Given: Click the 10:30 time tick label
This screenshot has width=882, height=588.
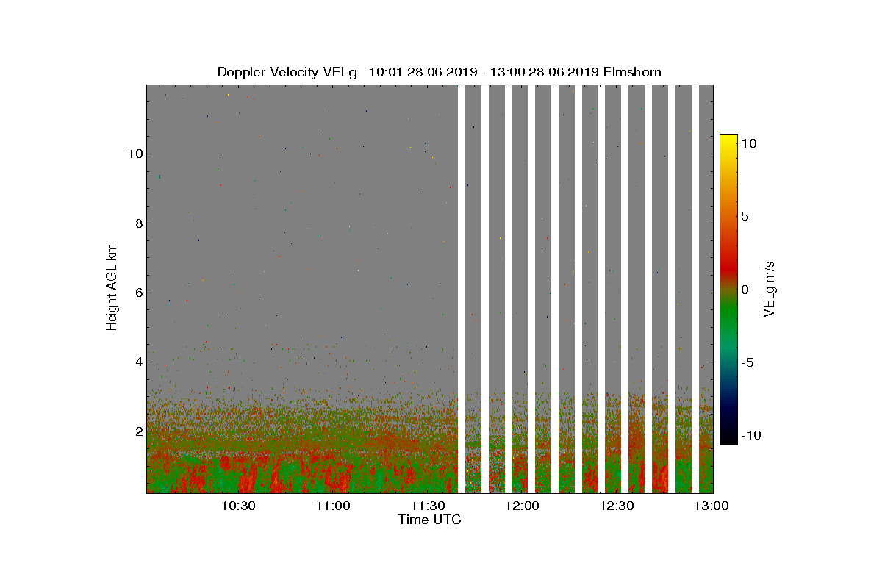Looking at the screenshot, I should click(238, 506).
